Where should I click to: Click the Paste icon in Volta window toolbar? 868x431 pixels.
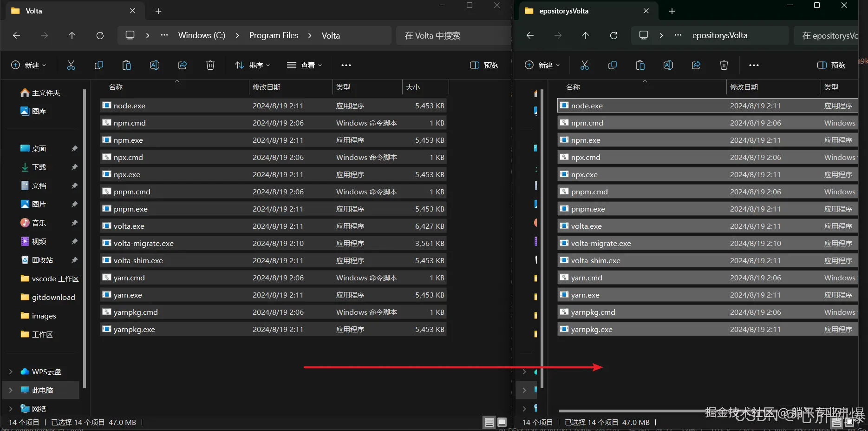click(127, 65)
